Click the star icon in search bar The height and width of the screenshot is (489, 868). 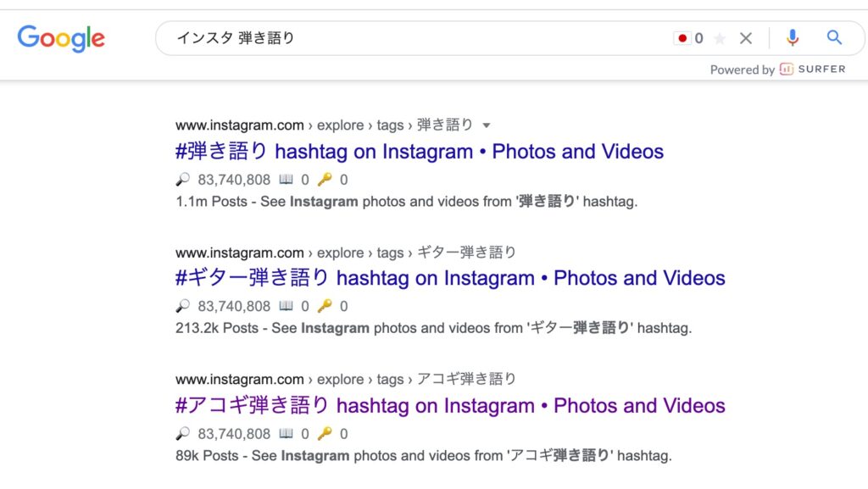720,38
